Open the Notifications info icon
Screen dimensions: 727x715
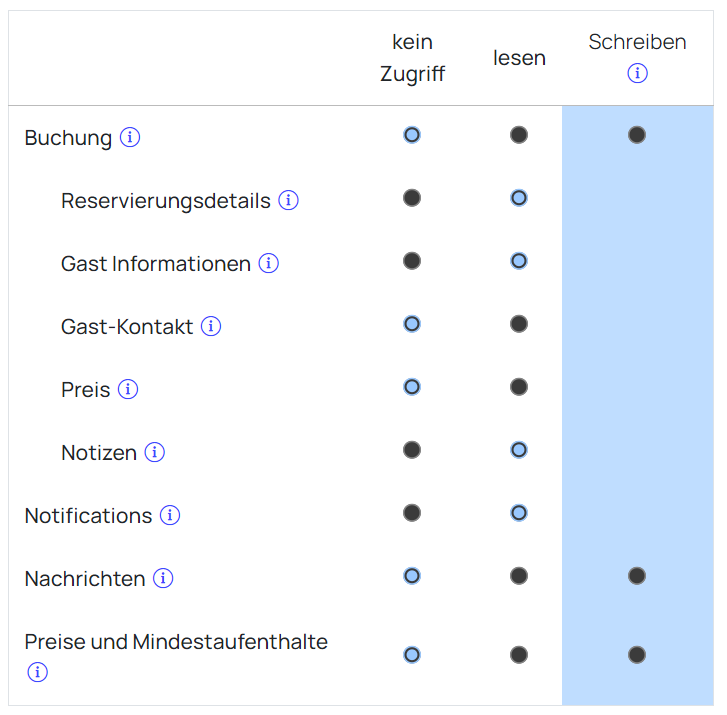(x=170, y=516)
